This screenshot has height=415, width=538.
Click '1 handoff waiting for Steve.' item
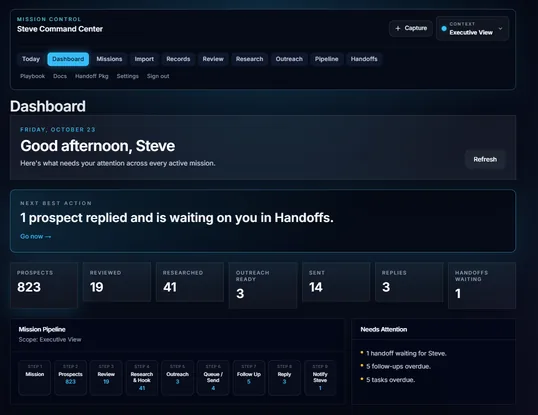click(406, 353)
